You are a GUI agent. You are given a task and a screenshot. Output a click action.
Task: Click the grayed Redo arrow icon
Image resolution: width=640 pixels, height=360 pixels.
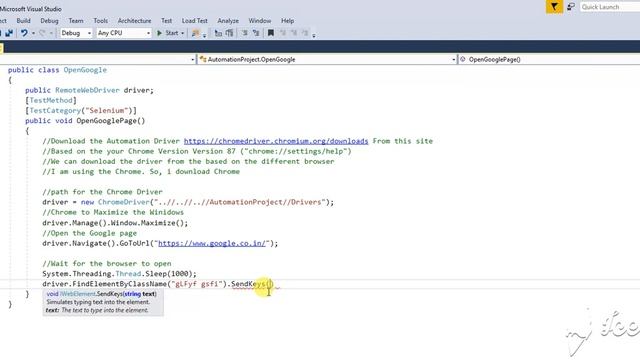(42, 33)
